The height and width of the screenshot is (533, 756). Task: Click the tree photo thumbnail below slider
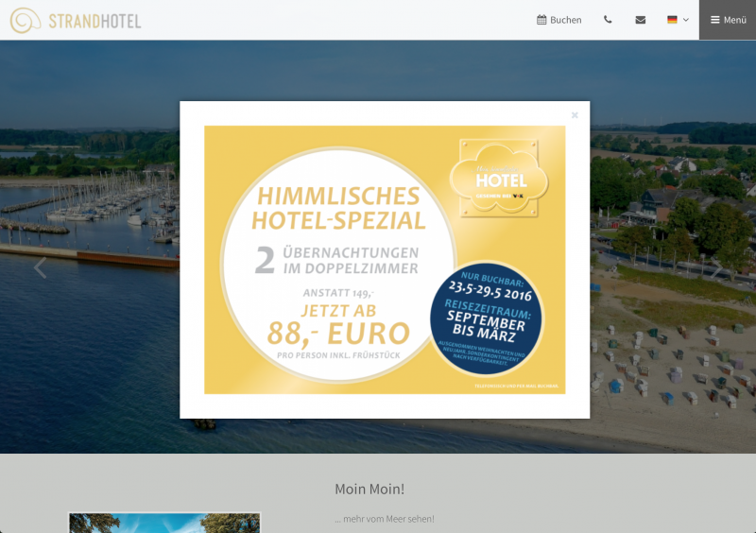164,523
